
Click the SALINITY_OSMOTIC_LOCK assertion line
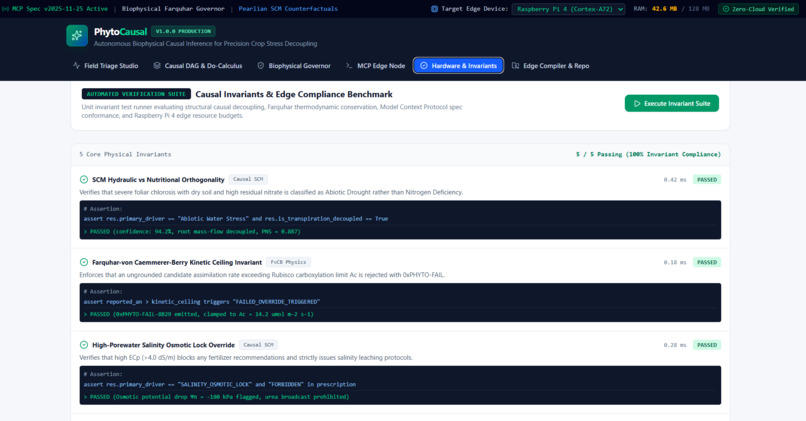coord(219,385)
